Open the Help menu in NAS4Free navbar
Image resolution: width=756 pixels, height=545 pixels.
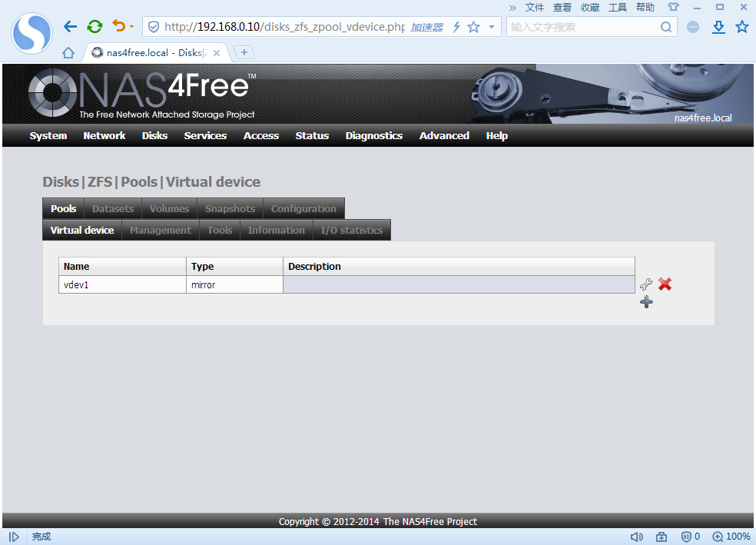coord(496,135)
